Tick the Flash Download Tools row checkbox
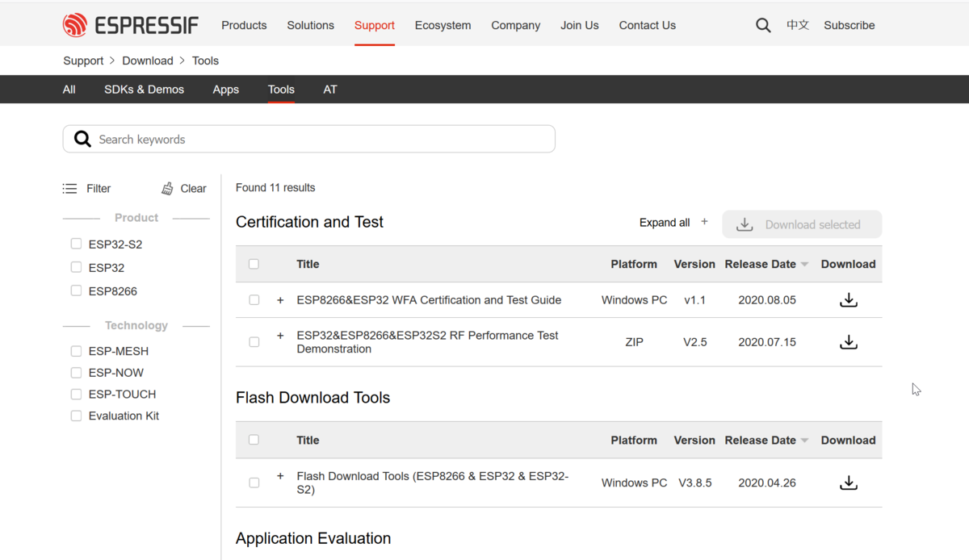Viewport: 969px width, 560px height. click(254, 483)
